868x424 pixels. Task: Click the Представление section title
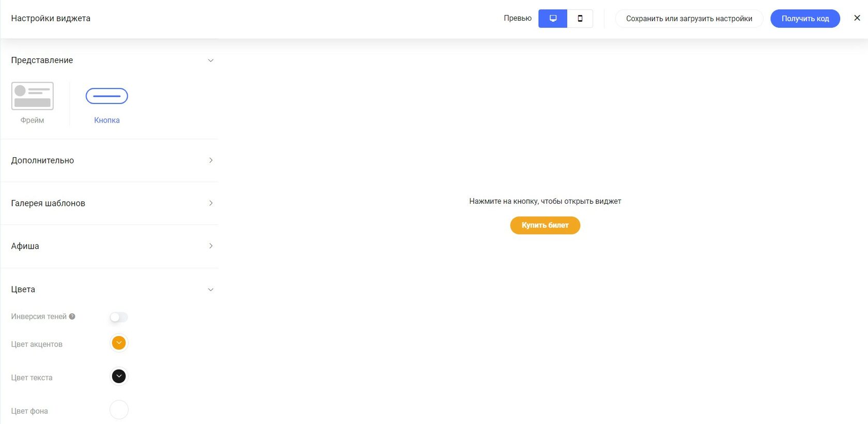(42, 60)
